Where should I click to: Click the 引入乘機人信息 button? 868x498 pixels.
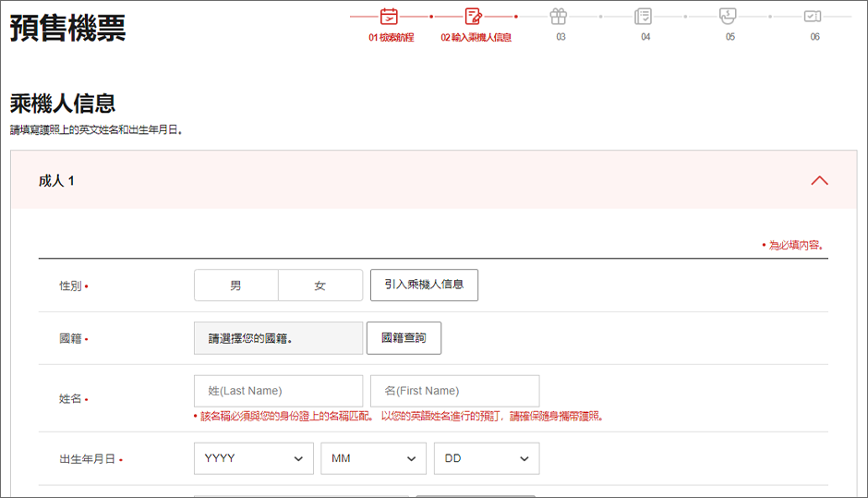point(424,285)
